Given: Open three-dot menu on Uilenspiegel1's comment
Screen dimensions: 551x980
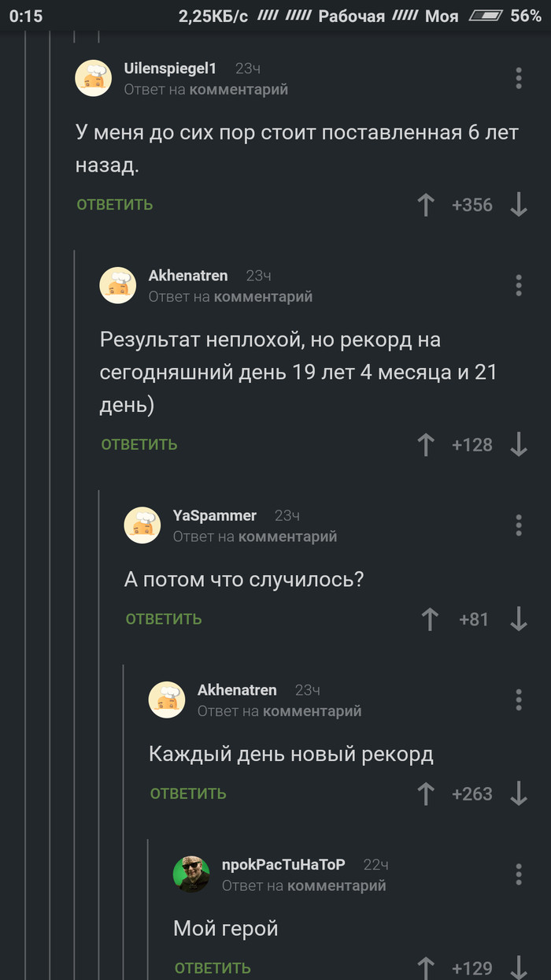Looking at the screenshot, I should [x=518, y=78].
